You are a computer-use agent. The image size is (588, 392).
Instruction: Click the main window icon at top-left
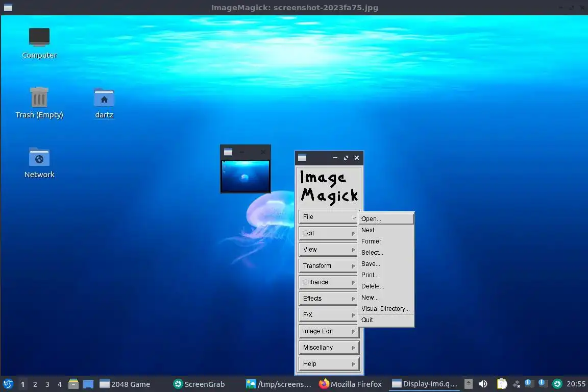pyautogui.click(x=8, y=8)
